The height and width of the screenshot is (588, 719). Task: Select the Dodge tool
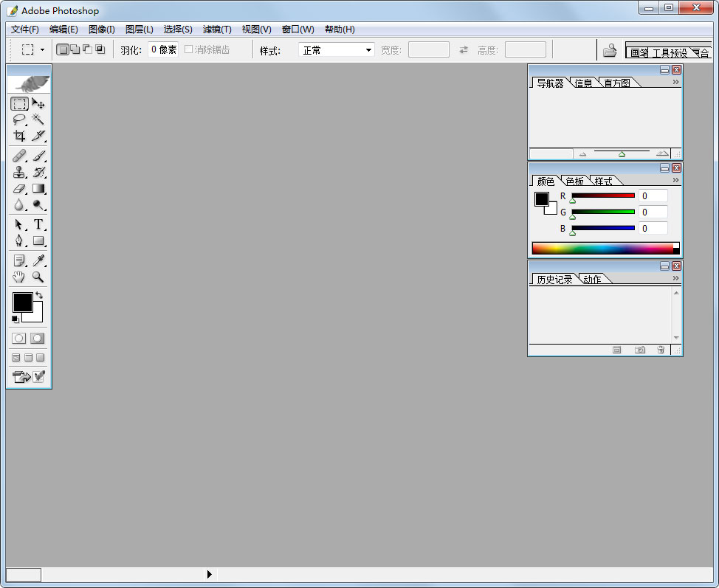38,204
